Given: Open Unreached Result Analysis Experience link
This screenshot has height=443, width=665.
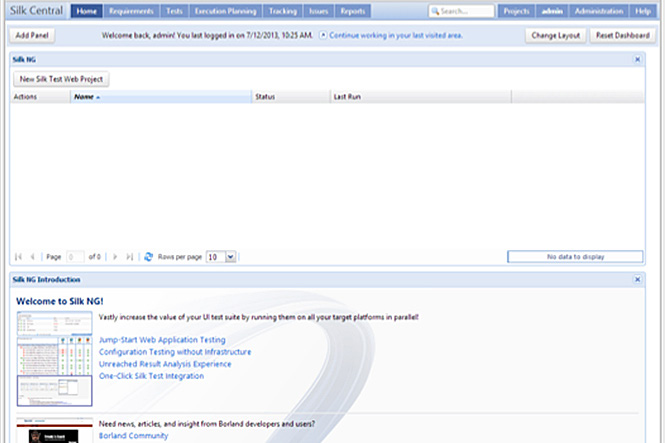Looking at the screenshot, I should (165, 364).
